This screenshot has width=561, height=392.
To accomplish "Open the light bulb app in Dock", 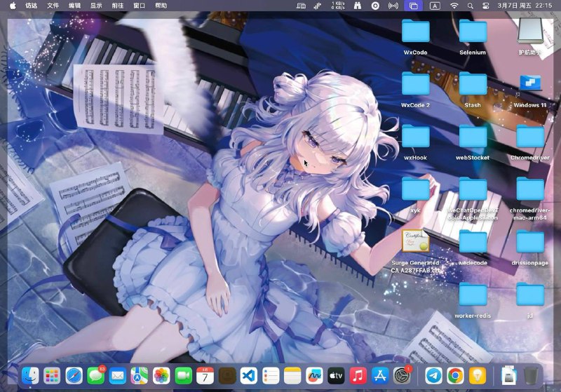I will (x=478, y=376).
